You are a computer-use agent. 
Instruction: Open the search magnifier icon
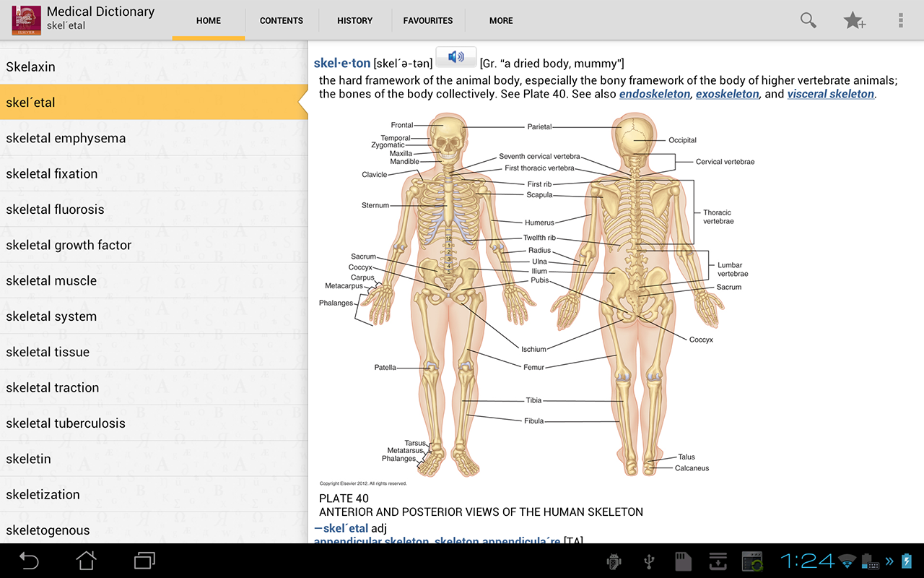[808, 20]
